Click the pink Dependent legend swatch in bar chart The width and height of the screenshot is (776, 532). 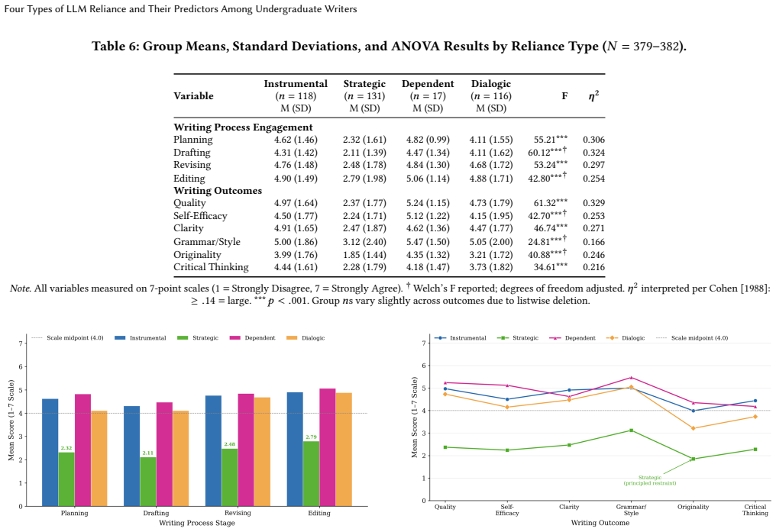click(x=235, y=337)
